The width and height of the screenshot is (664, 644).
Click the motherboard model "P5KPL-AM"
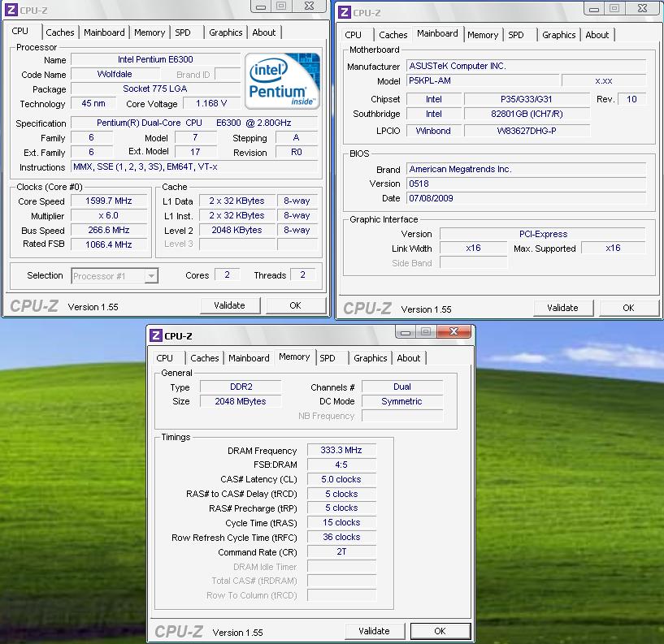click(483, 81)
